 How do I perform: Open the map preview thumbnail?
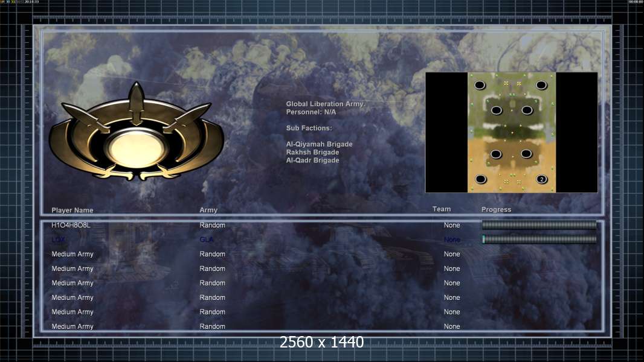click(511, 132)
